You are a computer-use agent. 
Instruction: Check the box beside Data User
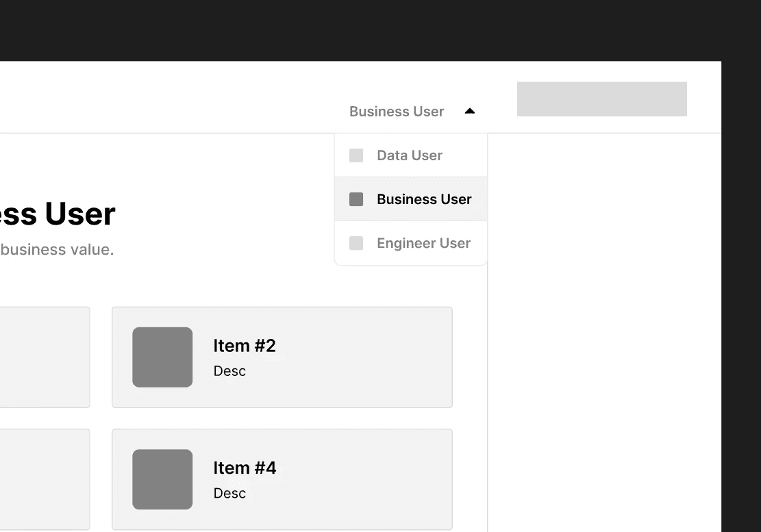(356, 155)
